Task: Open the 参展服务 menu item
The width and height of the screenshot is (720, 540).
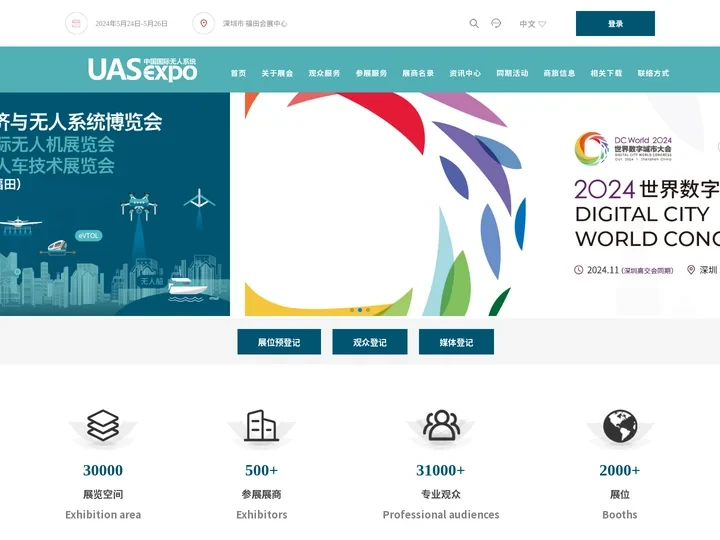Action: click(x=371, y=73)
